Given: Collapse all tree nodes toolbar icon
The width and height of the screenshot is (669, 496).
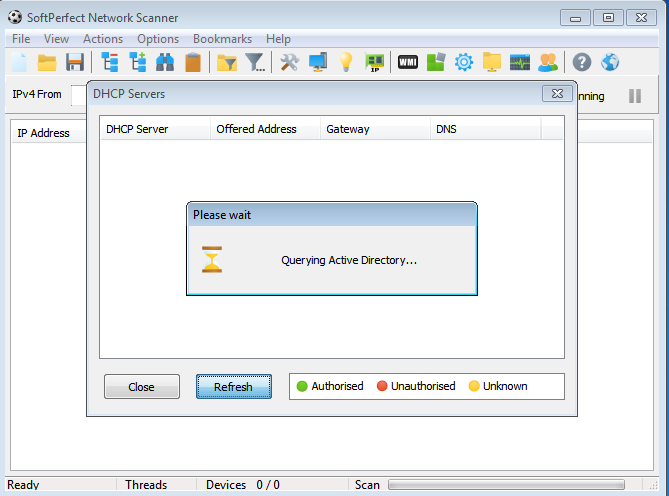Looking at the screenshot, I should (110, 63).
